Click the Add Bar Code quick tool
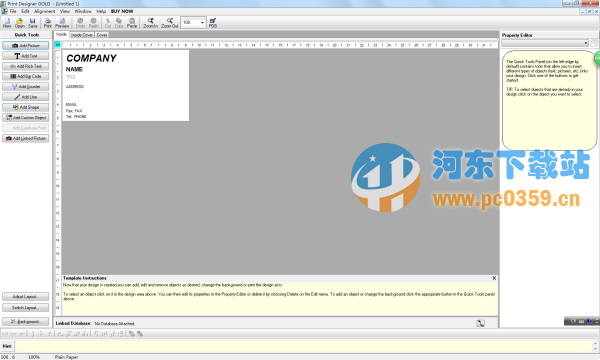The width and height of the screenshot is (600, 360). pos(26,77)
